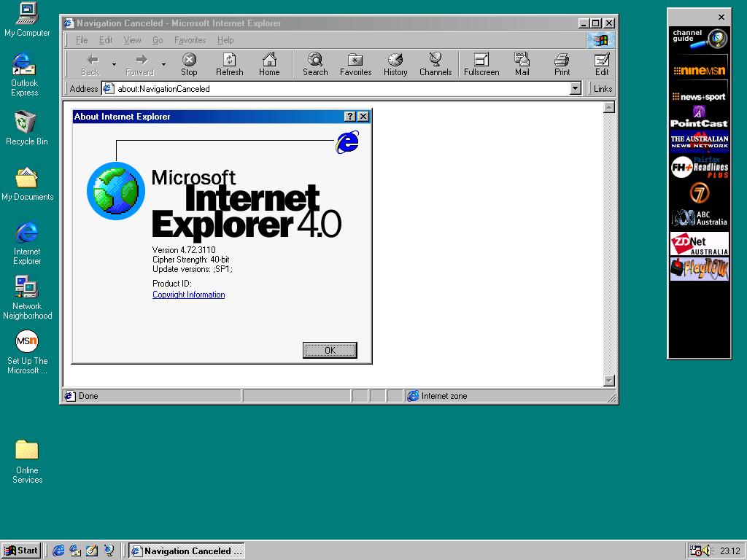Open the channel guide in Channel bar
The height and width of the screenshot is (560, 747).
click(x=700, y=39)
